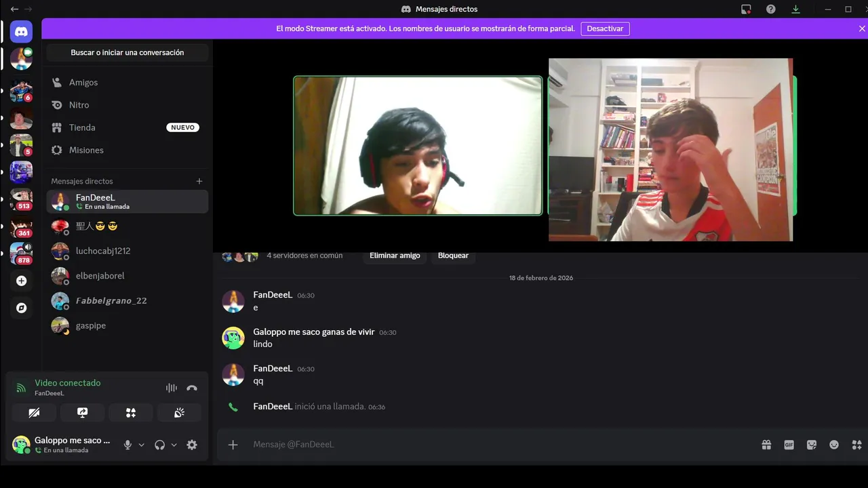
Task: Open audio output options arrow
Action: [174, 445]
